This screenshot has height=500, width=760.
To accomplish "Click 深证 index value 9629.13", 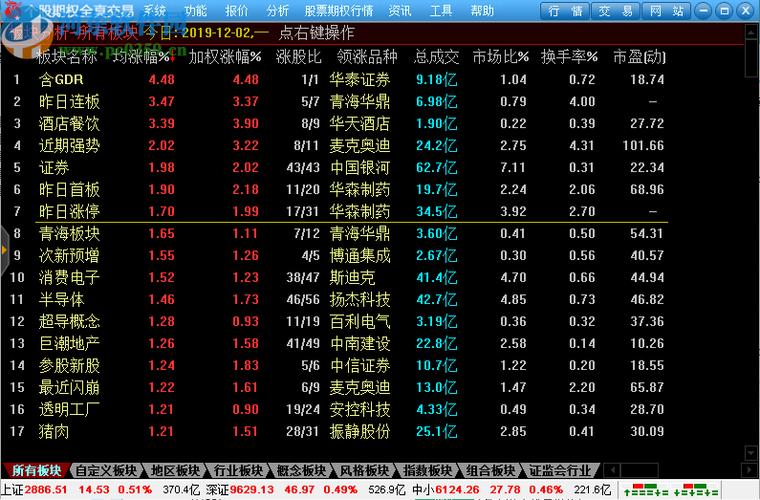I will pyautogui.click(x=252, y=490).
